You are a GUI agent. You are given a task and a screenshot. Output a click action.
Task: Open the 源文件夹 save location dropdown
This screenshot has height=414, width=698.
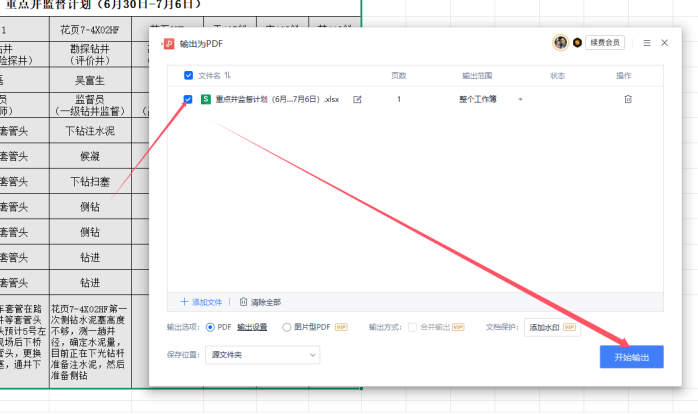tap(263, 354)
